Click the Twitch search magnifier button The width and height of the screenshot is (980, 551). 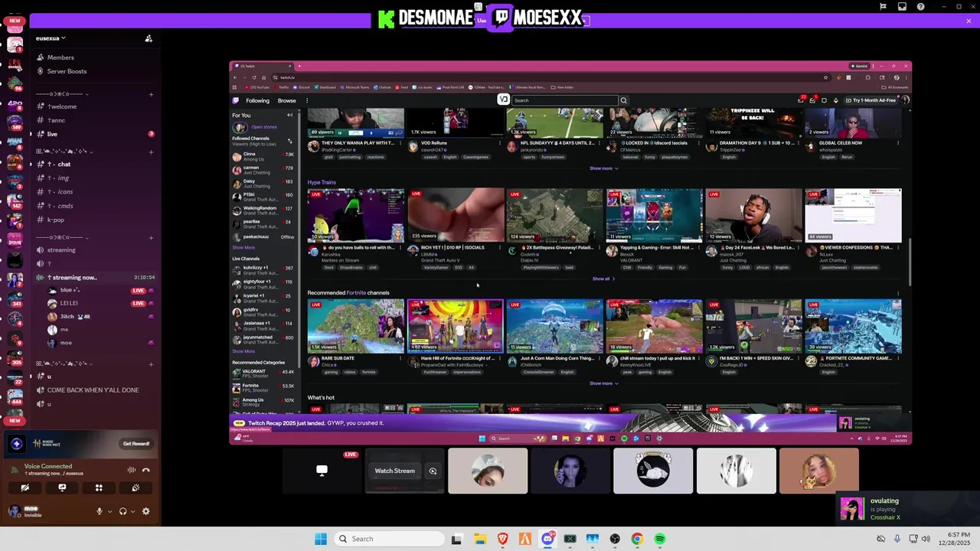[623, 100]
